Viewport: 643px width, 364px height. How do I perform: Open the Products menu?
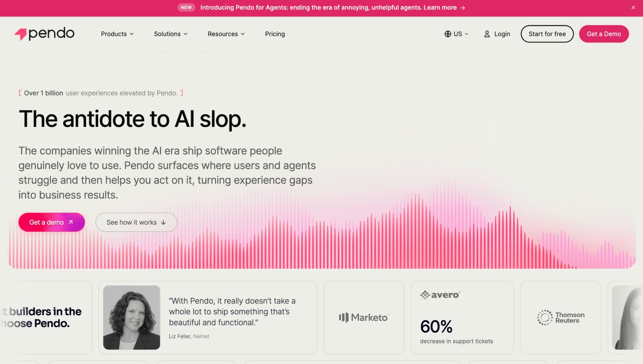pyautogui.click(x=117, y=34)
